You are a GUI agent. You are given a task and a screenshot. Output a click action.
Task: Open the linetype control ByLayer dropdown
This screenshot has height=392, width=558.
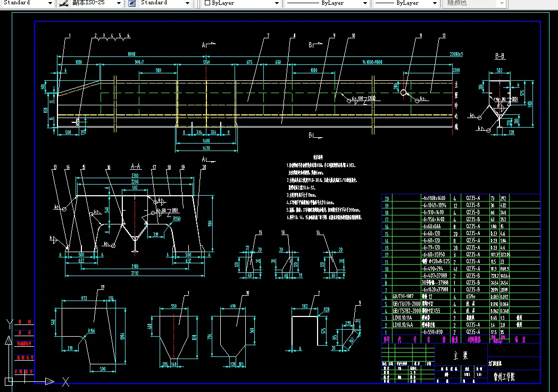[365, 3]
